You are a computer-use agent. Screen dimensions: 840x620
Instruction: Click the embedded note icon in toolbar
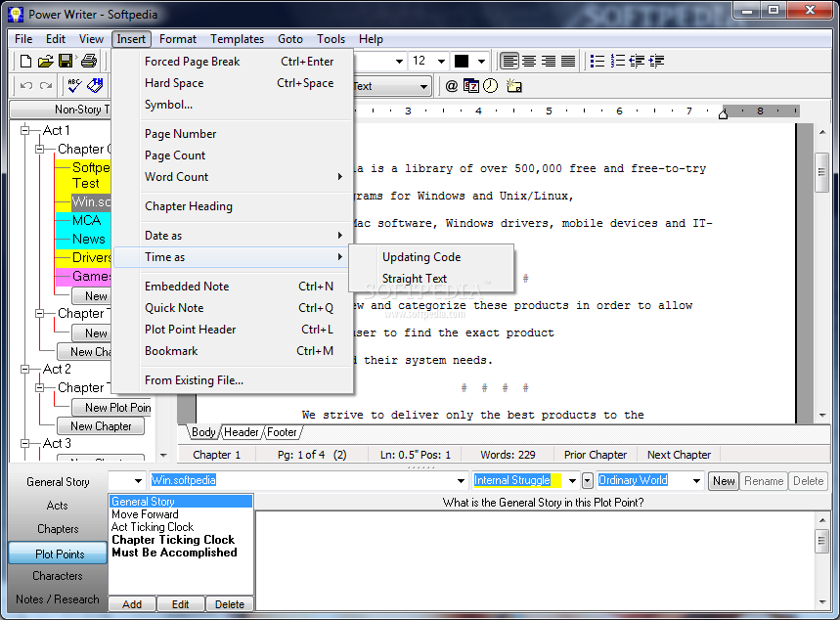coord(514,86)
